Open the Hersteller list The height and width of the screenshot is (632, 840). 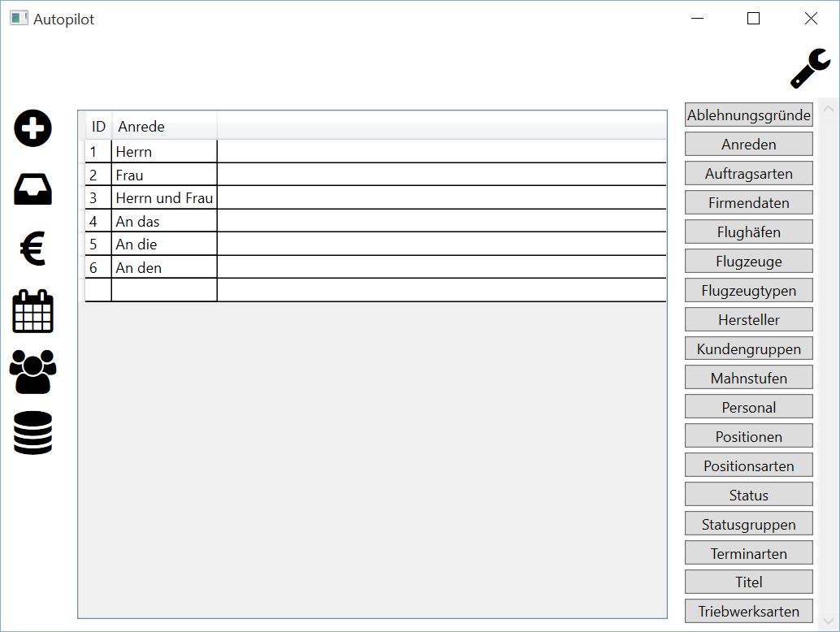748,319
